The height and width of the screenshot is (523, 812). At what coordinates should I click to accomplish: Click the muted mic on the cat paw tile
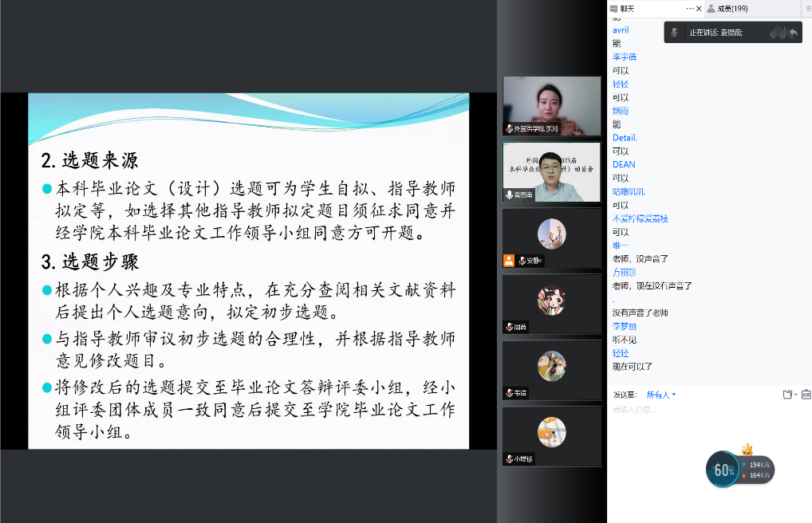[x=510, y=458]
